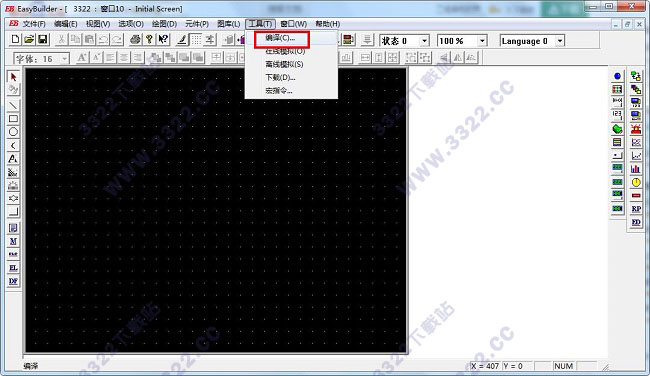Viewport: 650px width, 376px height.
Task: Click the black dotted design canvas
Action: pyautogui.click(x=216, y=211)
